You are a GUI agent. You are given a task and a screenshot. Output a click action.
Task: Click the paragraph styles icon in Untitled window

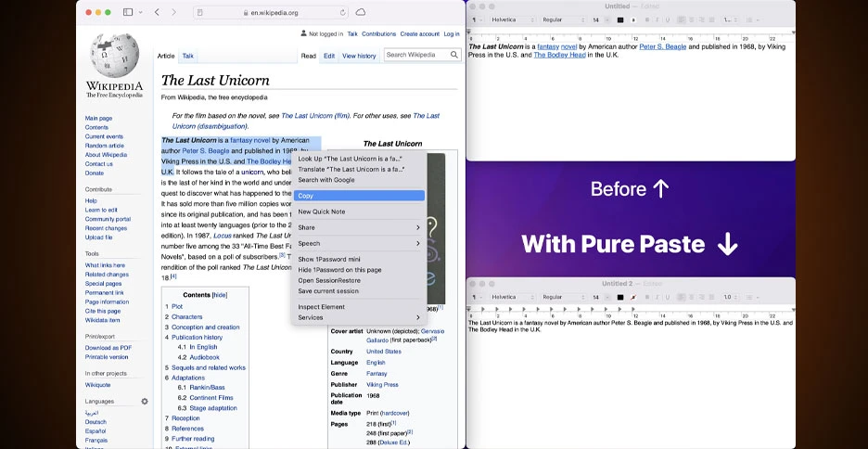pos(476,19)
